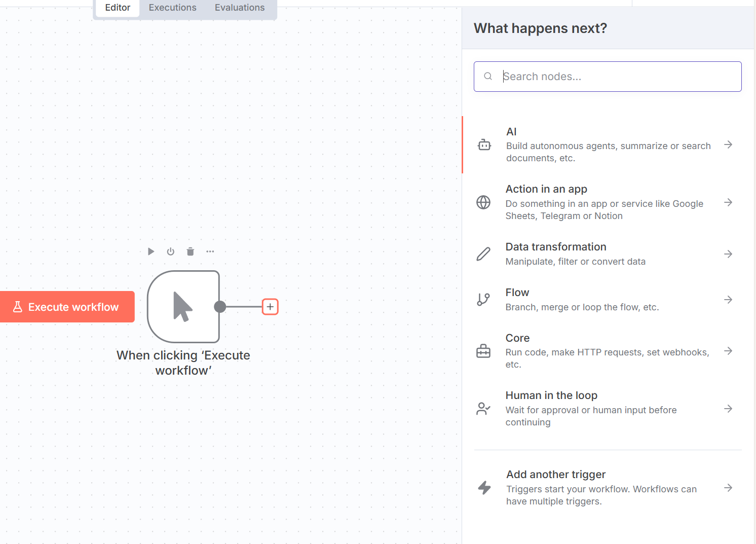This screenshot has height=544, width=756.
Task: Click the branch icon for Flow
Action: pyautogui.click(x=483, y=300)
